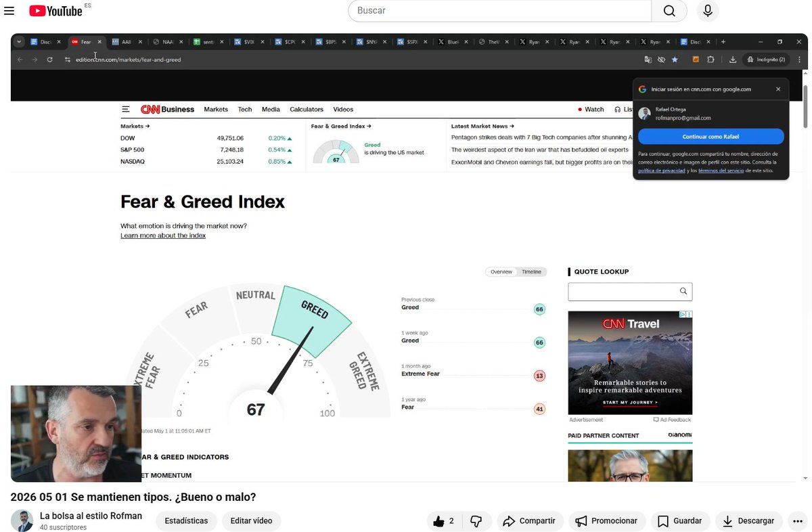Image resolution: width=812 pixels, height=532 pixels.
Task: Click the DOW market row
Action: pos(206,138)
